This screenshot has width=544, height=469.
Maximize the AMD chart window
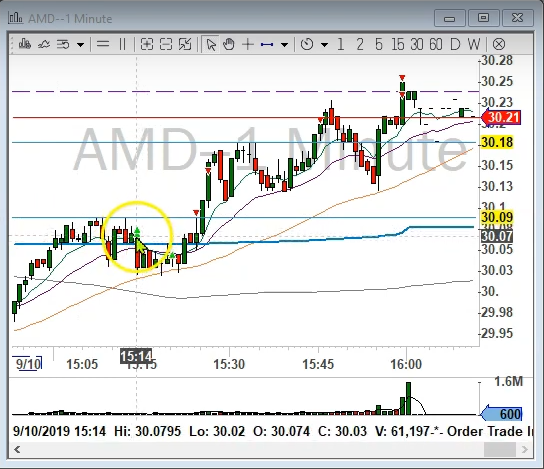[483, 18]
